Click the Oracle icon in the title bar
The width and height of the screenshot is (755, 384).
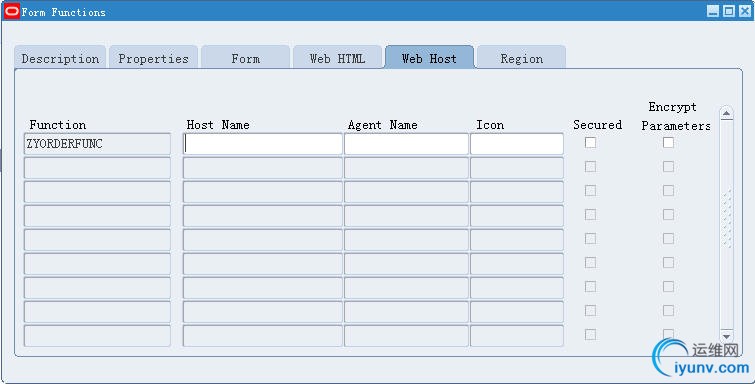(12, 11)
